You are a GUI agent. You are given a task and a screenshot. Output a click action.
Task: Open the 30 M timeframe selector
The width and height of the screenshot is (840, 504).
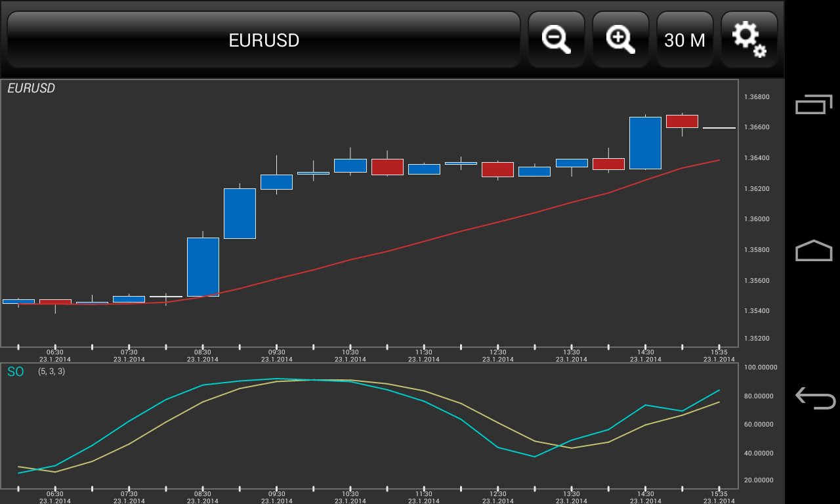click(685, 39)
